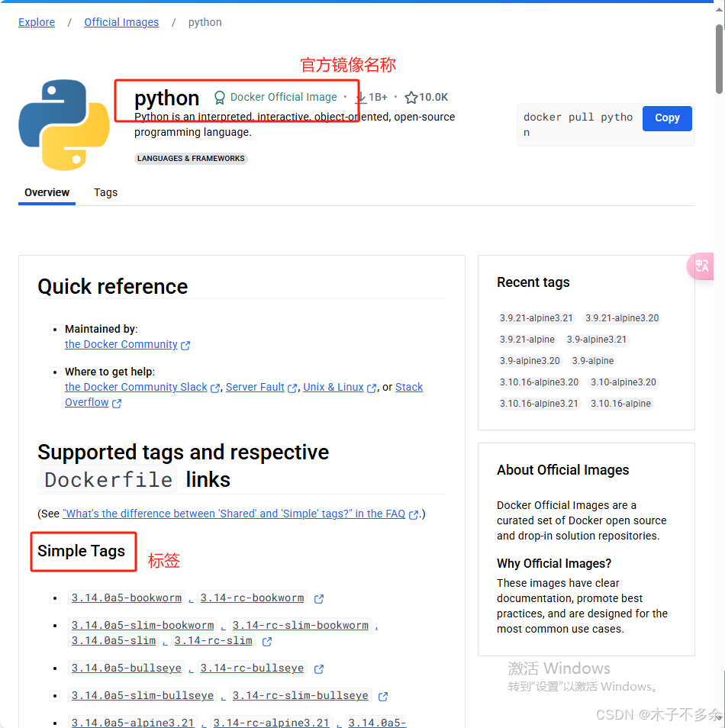Open the Unix & Linux link
Image resolution: width=725 pixels, height=728 pixels.
(x=333, y=387)
